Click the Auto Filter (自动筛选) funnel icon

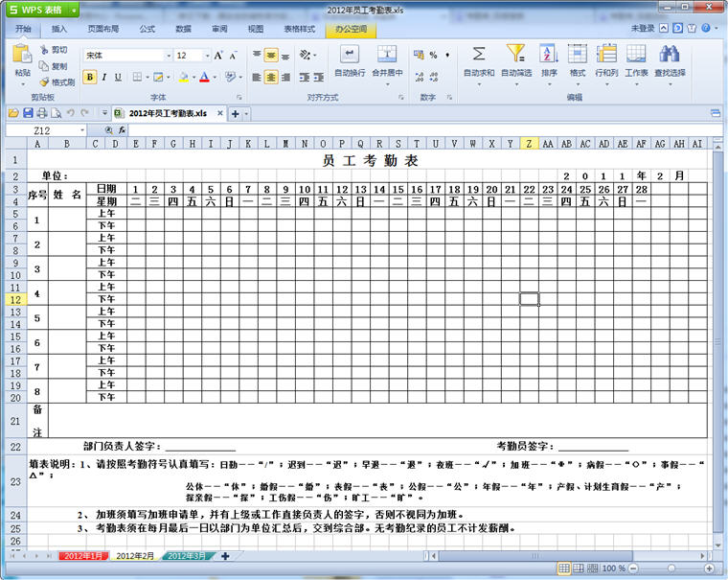coord(515,55)
